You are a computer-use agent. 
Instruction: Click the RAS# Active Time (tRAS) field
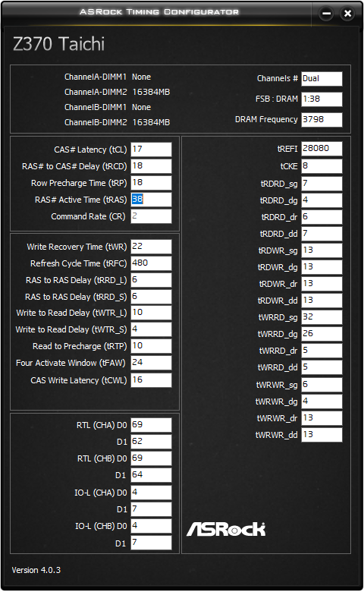(151, 200)
